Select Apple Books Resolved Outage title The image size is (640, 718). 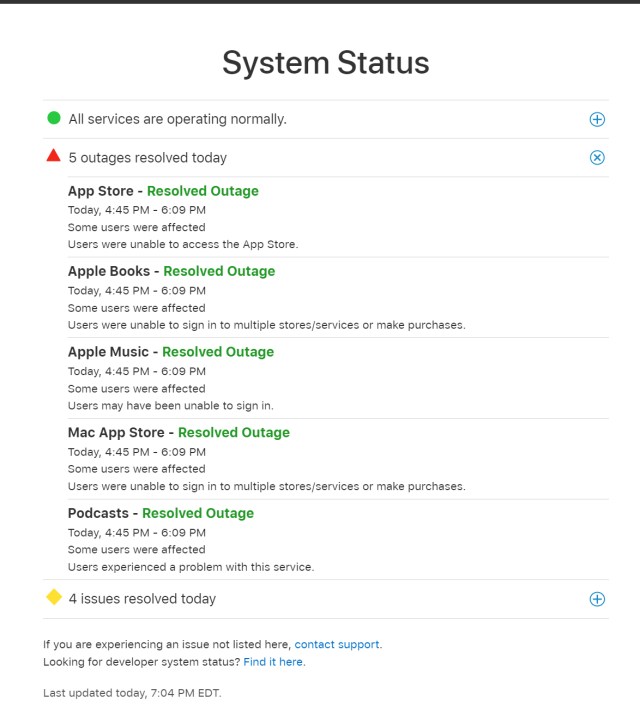[x=172, y=271]
